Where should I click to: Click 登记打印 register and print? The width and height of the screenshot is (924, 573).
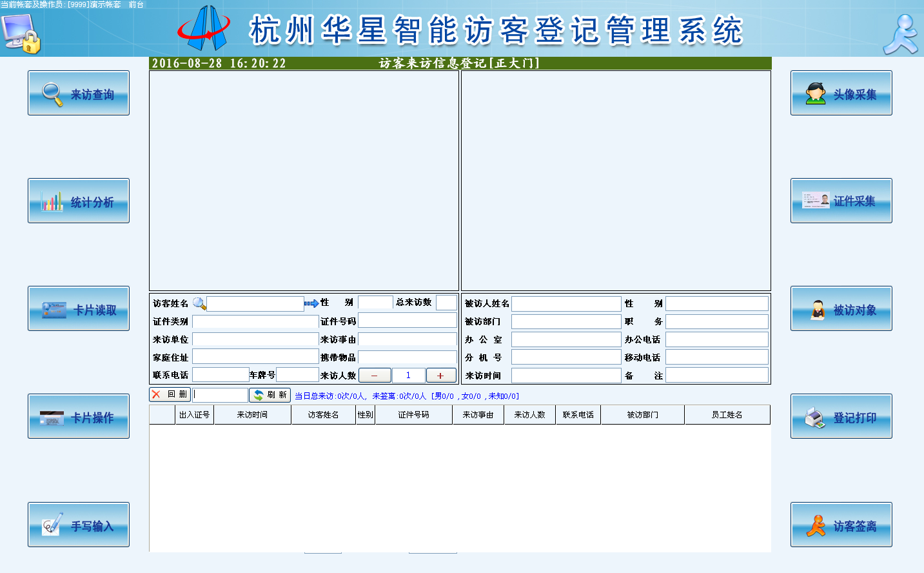click(x=841, y=416)
